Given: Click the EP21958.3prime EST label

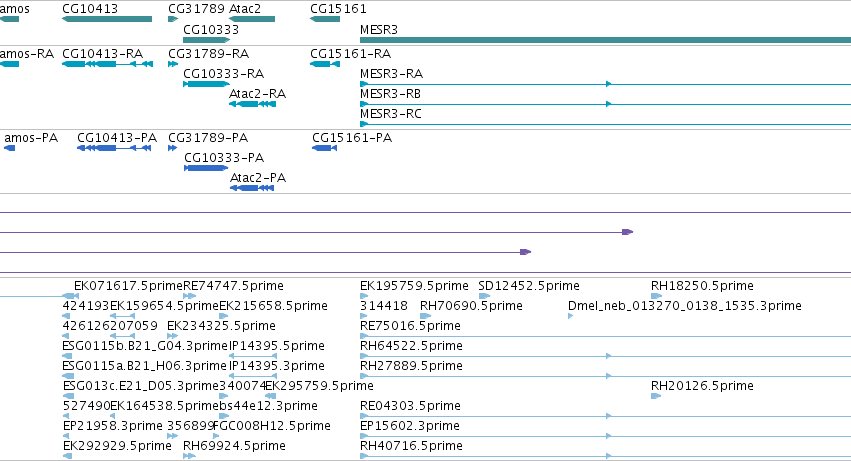Looking at the screenshot, I should coord(113,427).
